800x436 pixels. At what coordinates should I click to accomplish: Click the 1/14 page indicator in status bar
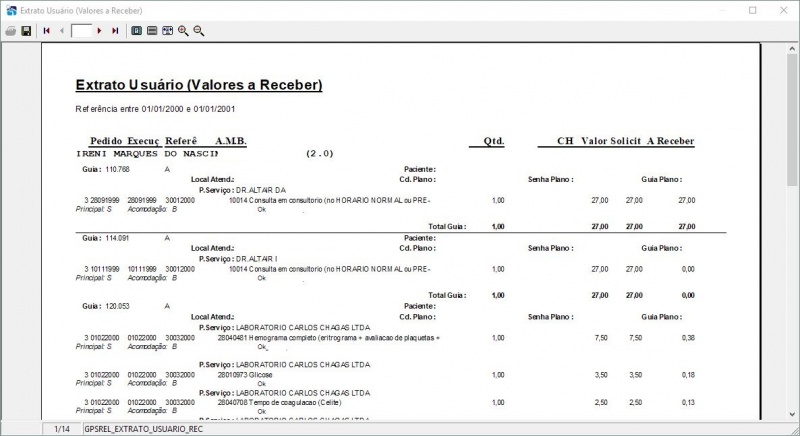tap(62, 429)
